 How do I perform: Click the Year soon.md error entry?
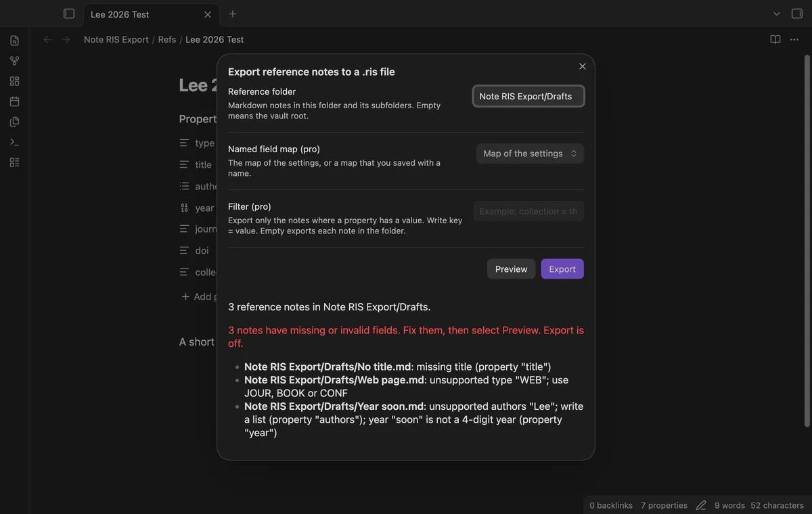point(413,419)
